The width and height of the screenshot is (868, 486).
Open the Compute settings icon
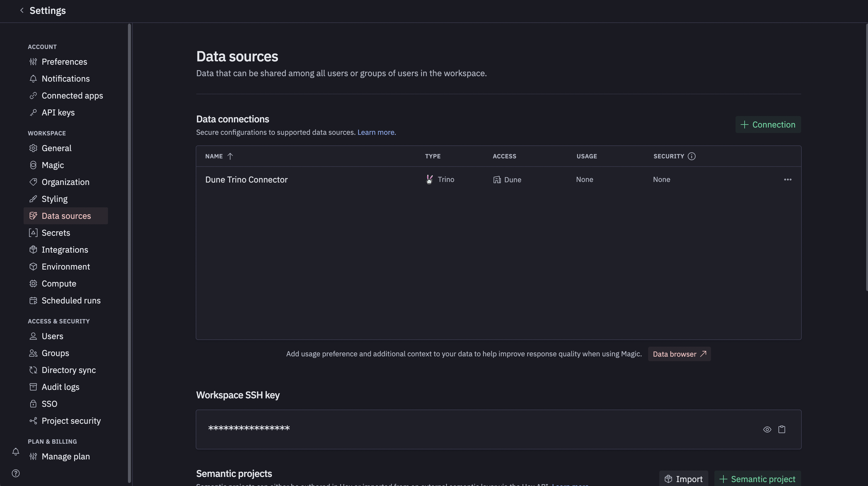tap(33, 283)
